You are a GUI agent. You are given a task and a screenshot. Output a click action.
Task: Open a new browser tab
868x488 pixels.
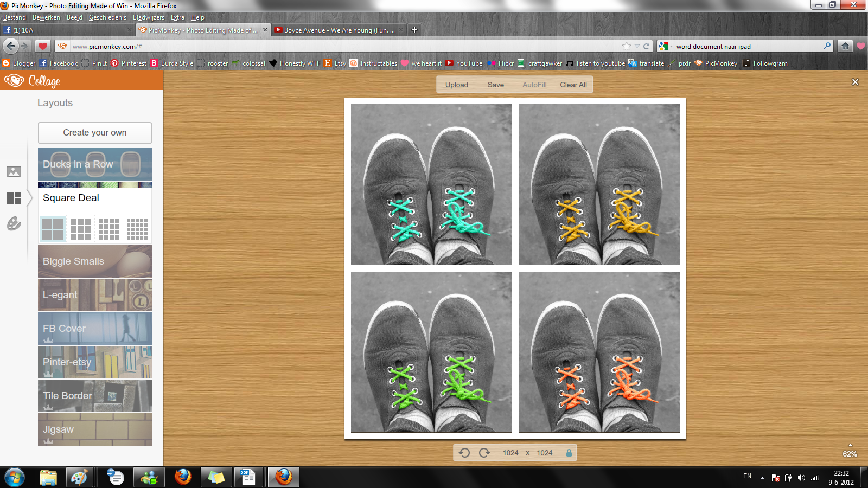pos(414,30)
